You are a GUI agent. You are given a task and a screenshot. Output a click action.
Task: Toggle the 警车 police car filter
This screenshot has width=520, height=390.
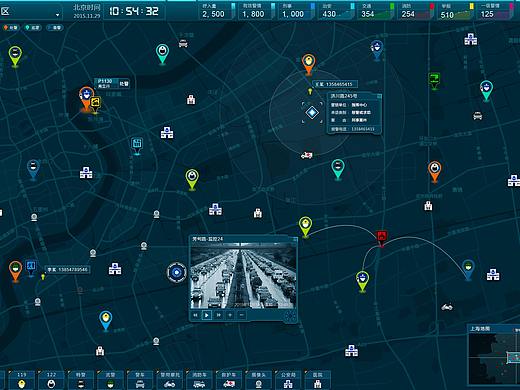pyautogui.click(x=140, y=380)
